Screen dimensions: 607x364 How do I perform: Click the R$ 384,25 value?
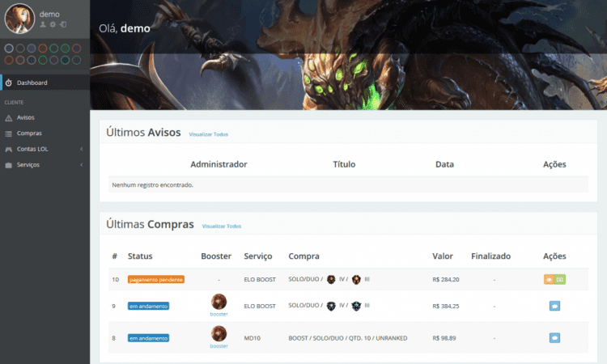pyautogui.click(x=446, y=306)
